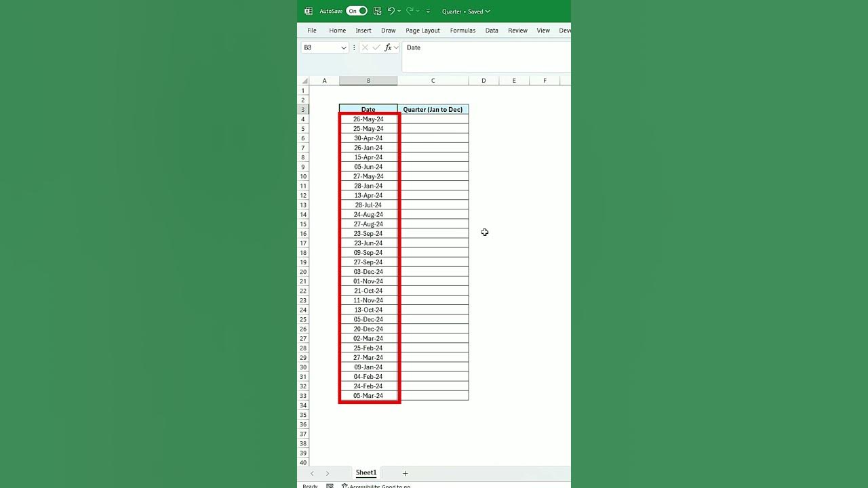Open the Undo history dropdown arrow
Screen dimensions: 868x488
coord(399,11)
